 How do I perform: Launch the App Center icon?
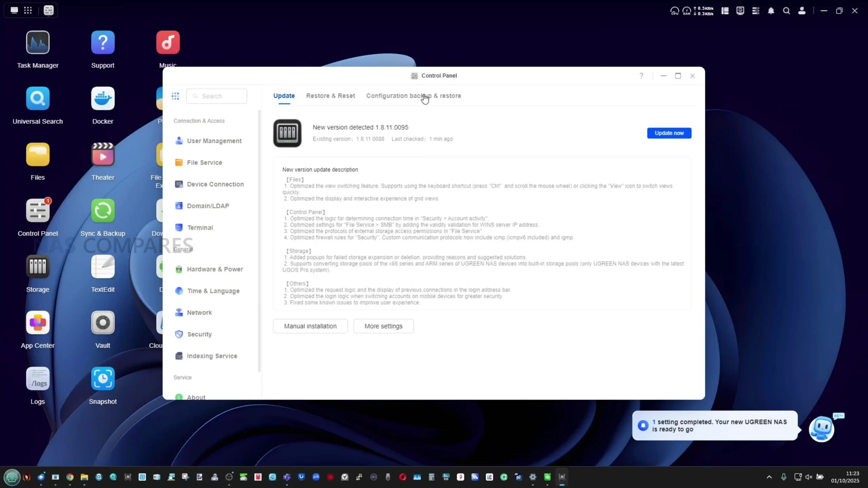click(x=38, y=323)
